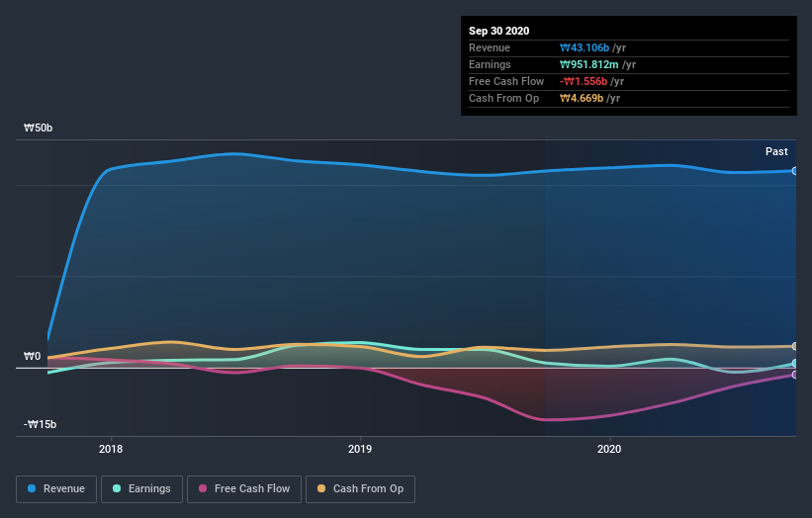Click the 'Past' label in the chart

pos(776,151)
